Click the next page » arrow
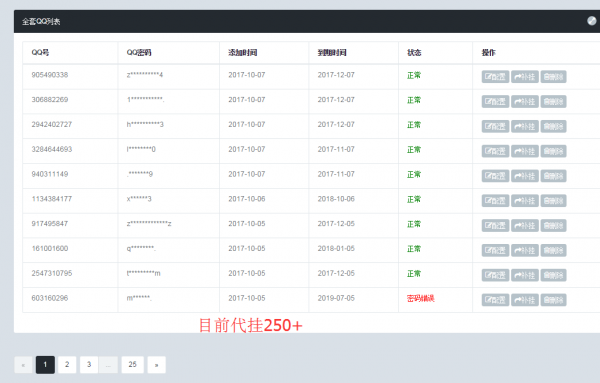The width and height of the screenshot is (600, 383). coord(157,365)
